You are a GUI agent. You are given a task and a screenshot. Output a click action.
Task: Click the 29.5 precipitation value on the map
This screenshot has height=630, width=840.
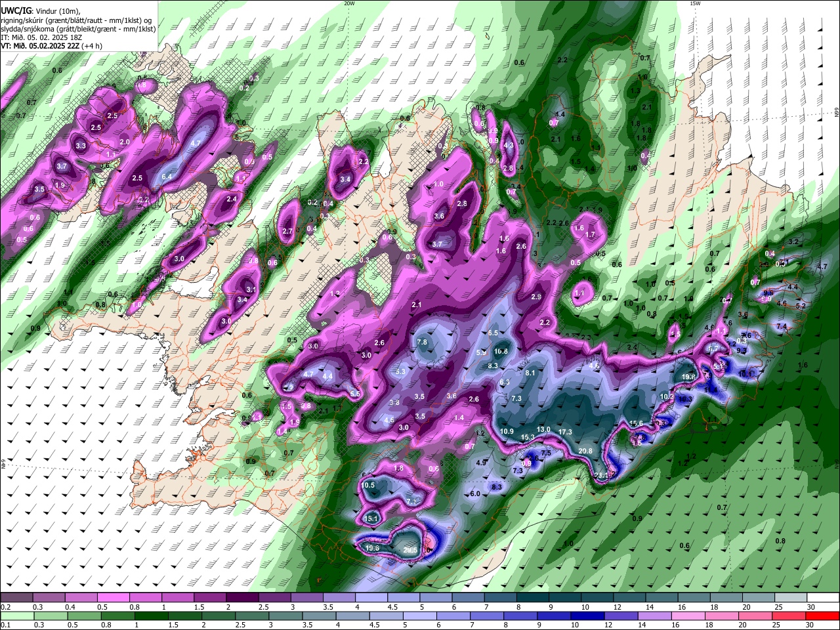point(410,550)
